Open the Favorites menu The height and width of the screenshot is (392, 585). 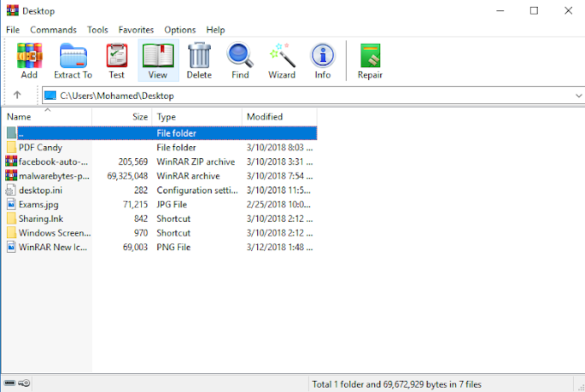tap(136, 30)
